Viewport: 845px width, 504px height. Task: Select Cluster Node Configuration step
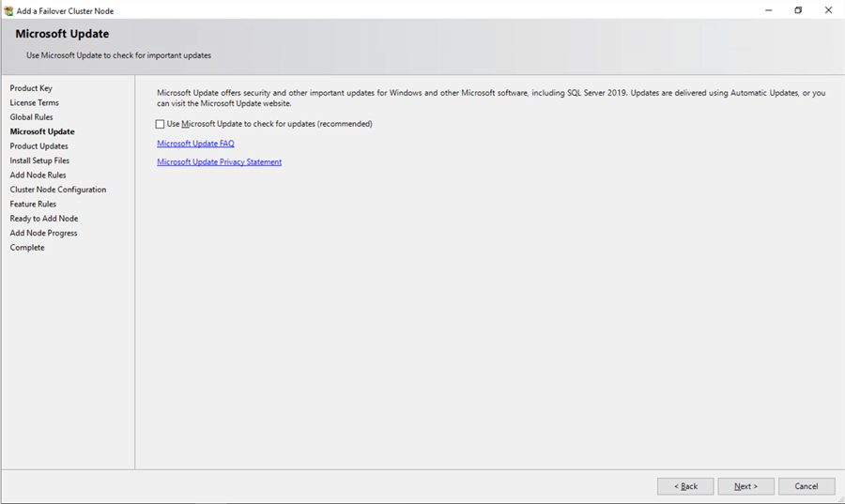pyautogui.click(x=58, y=190)
